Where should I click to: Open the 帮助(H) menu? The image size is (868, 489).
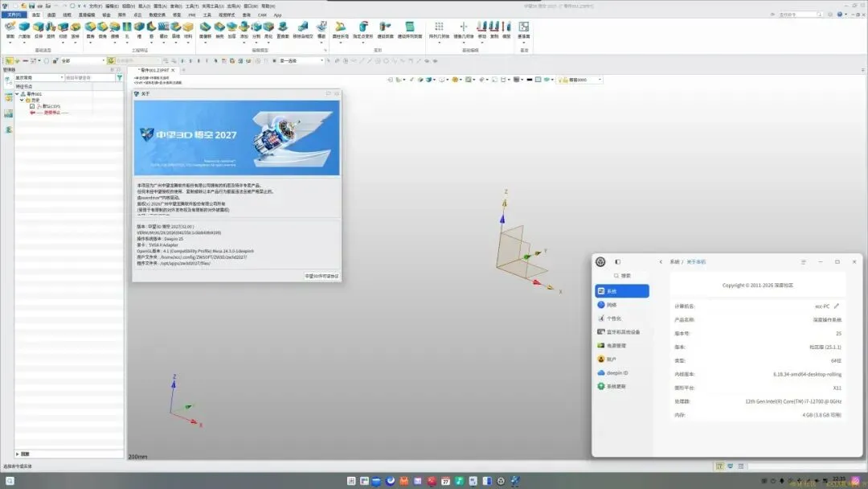click(268, 6)
